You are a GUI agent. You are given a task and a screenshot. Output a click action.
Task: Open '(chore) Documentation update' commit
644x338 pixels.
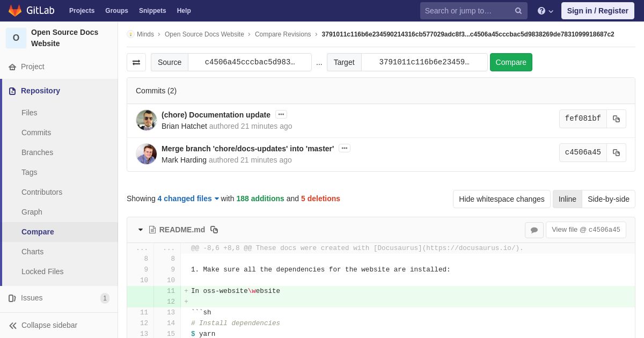[x=216, y=115]
